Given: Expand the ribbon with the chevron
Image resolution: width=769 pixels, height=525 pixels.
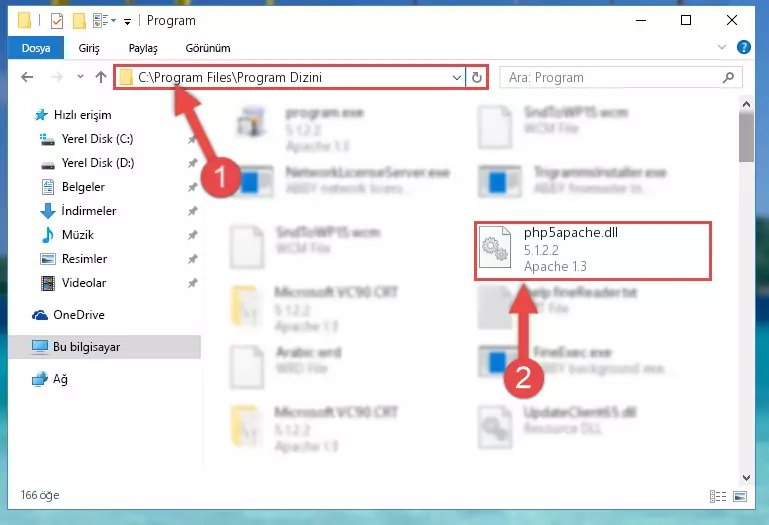Looking at the screenshot, I should [721, 47].
